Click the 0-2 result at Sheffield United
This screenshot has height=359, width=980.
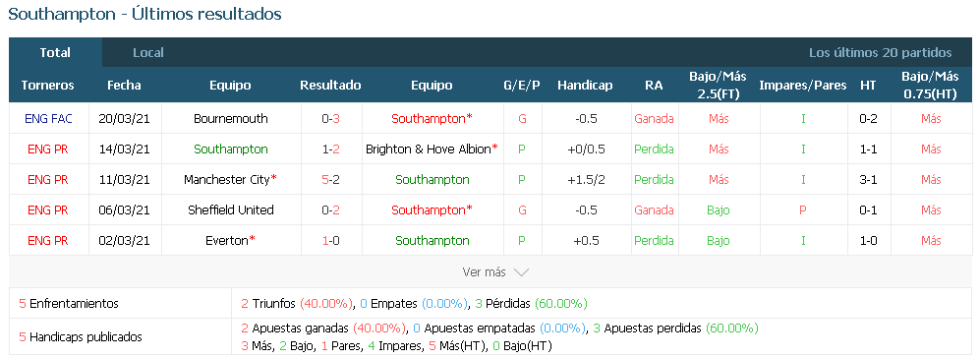[x=330, y=210]
